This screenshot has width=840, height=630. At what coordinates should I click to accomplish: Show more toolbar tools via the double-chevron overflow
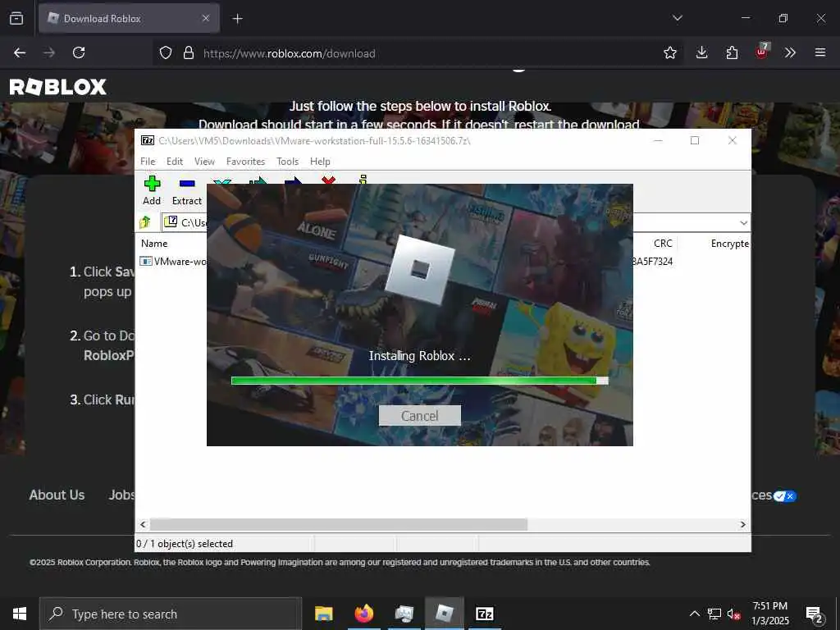[x=790, y=52]
